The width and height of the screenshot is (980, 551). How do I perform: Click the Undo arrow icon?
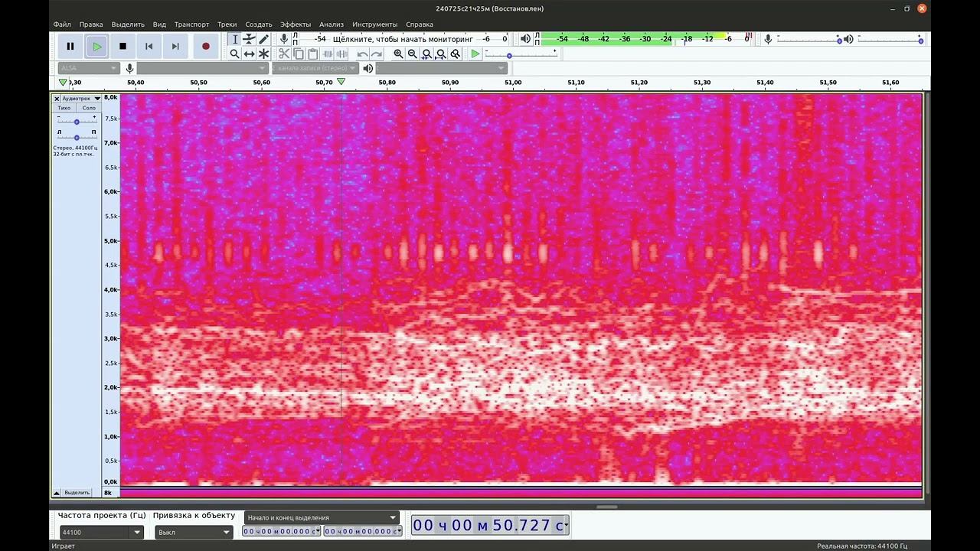(362, 54)
